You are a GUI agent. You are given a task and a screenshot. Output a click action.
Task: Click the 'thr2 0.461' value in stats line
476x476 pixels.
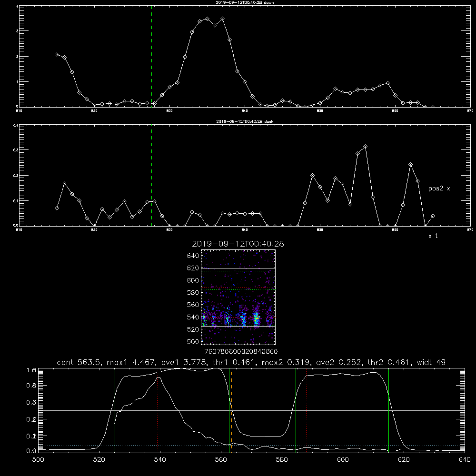388,362
